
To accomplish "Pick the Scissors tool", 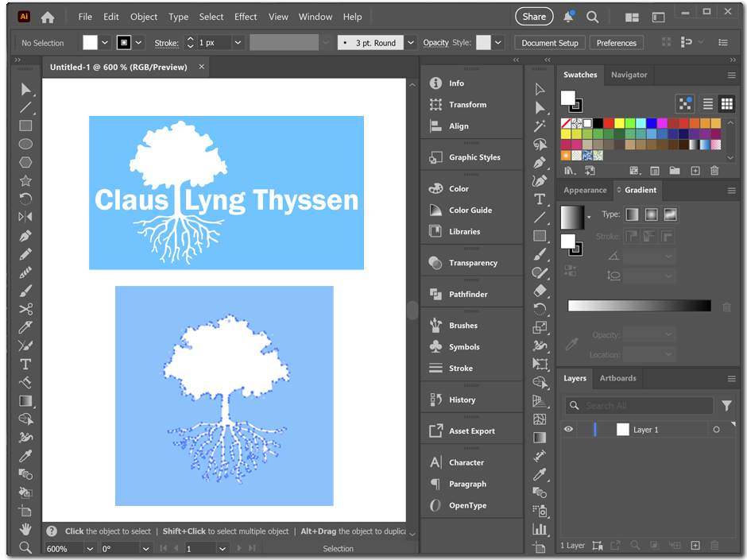I will click(x=25, y=309).
